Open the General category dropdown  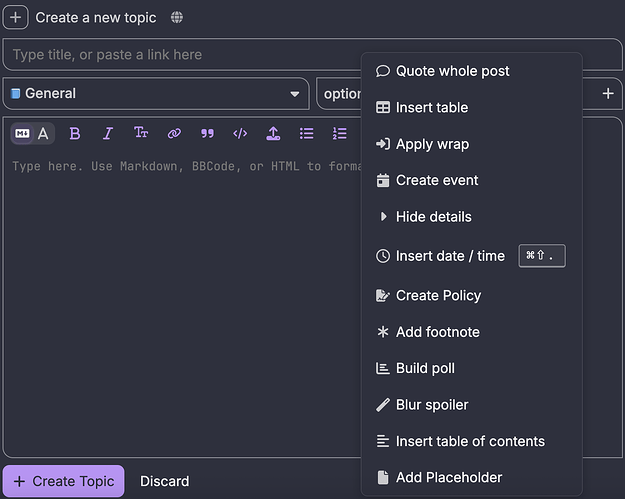156,94
